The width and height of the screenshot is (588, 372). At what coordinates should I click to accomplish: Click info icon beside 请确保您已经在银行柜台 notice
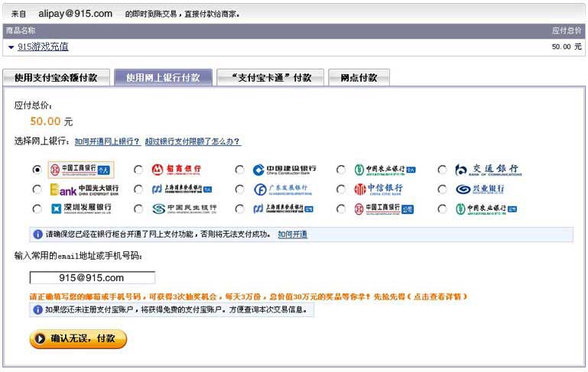(38, 235)
